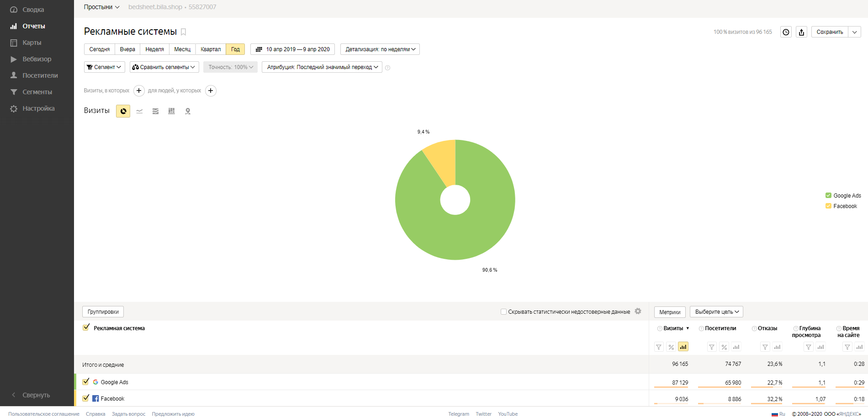This screenshot has width=868, height=418.
Task: Select the Год period tab
Action: 235,49
